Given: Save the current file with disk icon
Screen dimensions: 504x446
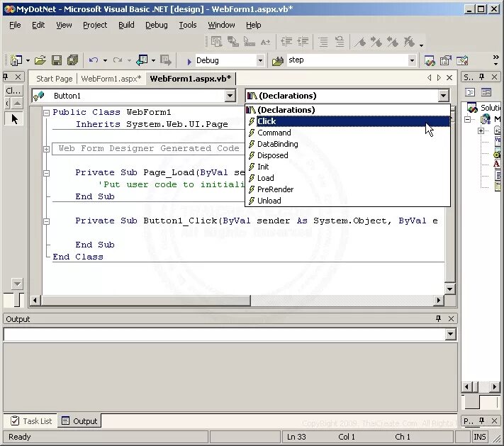Looking at the screenshot, I should click(57, 60).
